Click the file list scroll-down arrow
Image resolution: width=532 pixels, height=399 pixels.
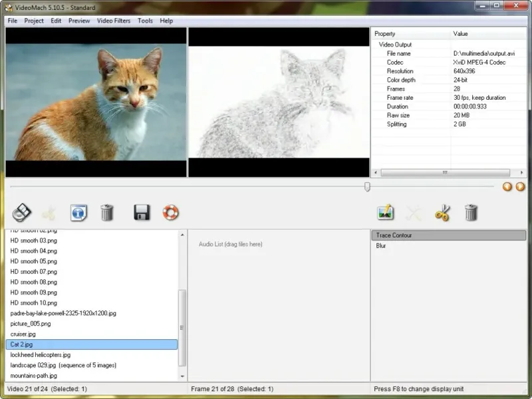click(183, 376)
